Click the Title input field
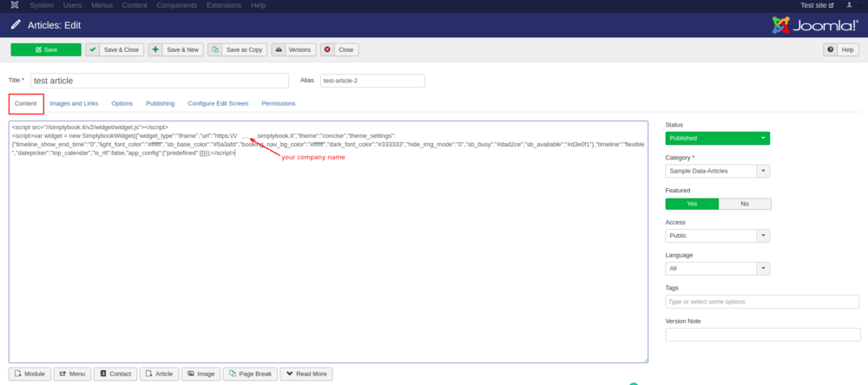Screen dimensions: 868x385 159,81
